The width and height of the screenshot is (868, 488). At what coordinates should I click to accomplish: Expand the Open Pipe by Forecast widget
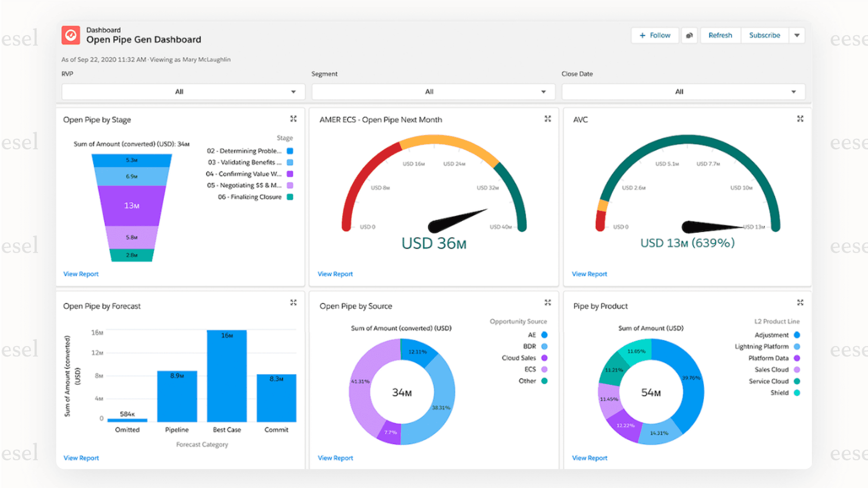(x=293, y=303)
